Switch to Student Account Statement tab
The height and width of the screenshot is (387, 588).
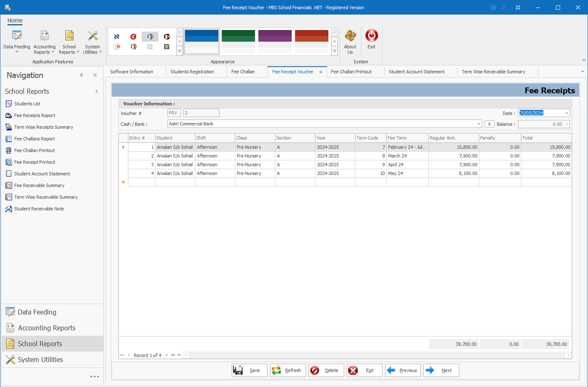[417, 72]
